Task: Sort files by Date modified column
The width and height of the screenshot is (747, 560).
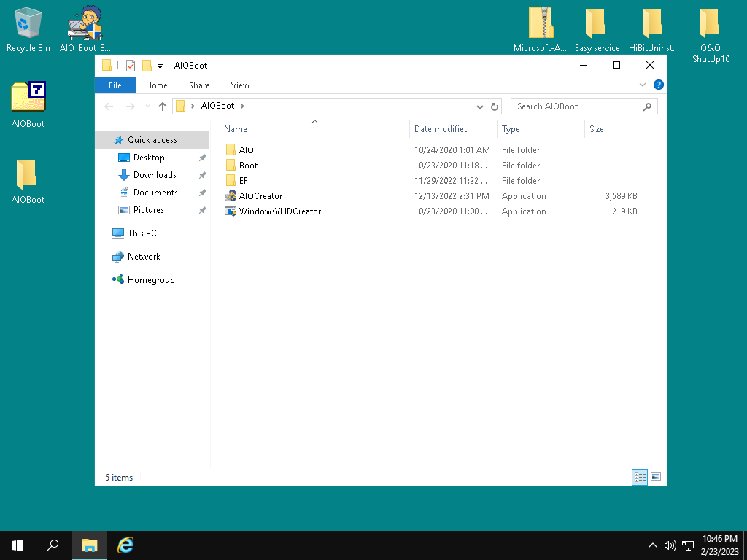Action: pyautogui.click(x=441, y=129)
